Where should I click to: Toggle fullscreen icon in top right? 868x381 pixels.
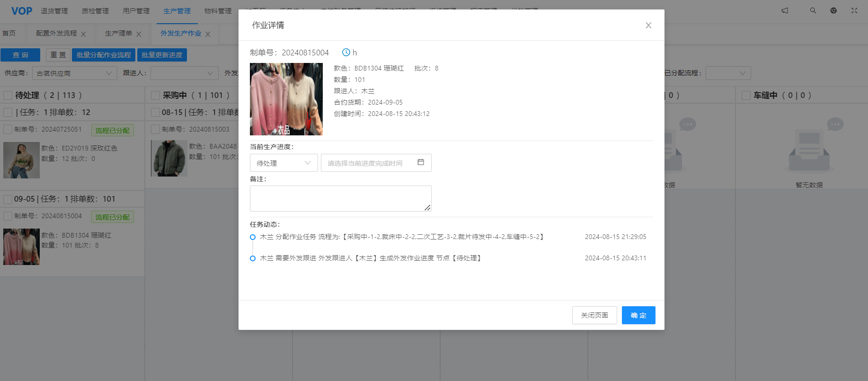(x=854, y=10)
